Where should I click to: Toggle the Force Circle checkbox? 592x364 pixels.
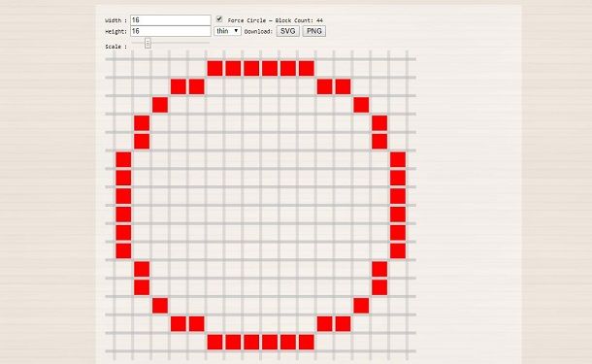click(x=219, y=18)
